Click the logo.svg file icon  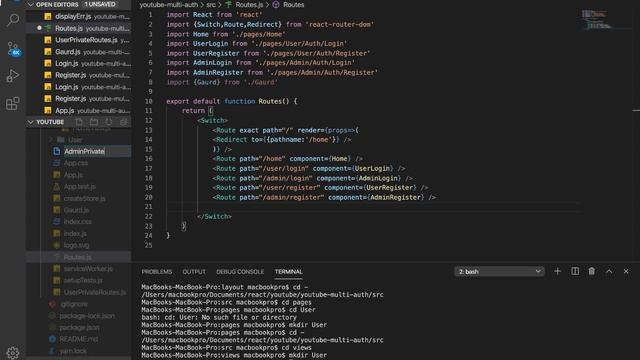pos(57,245)
